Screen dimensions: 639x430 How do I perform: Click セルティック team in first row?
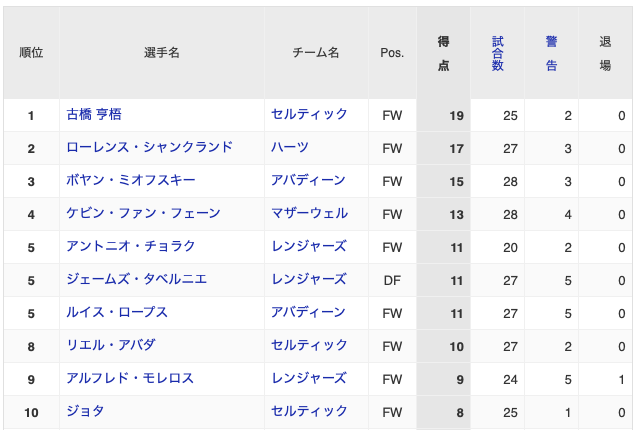(309, 115)
